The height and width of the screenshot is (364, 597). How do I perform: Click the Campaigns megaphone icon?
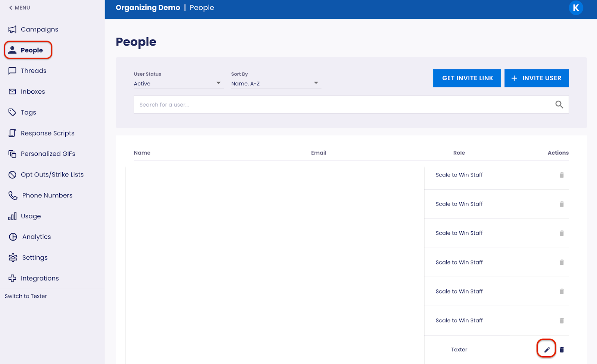[x=12, y=29]
